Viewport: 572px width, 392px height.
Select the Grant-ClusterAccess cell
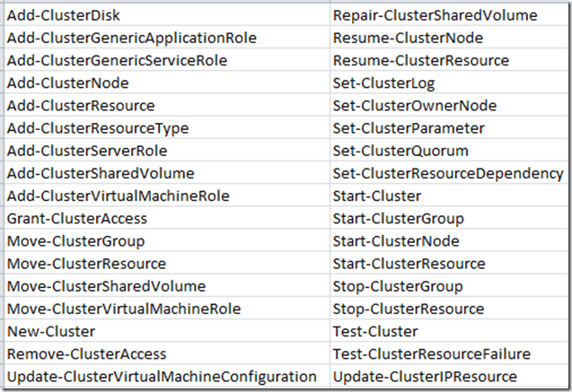point(76,218)
